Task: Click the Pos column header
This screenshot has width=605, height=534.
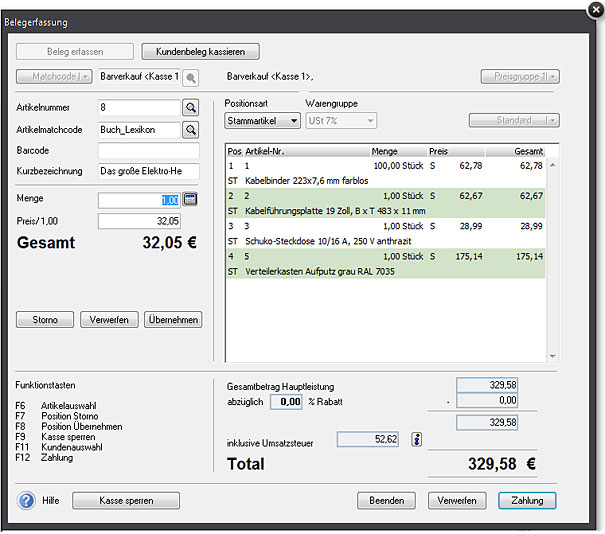Action: 234,151
